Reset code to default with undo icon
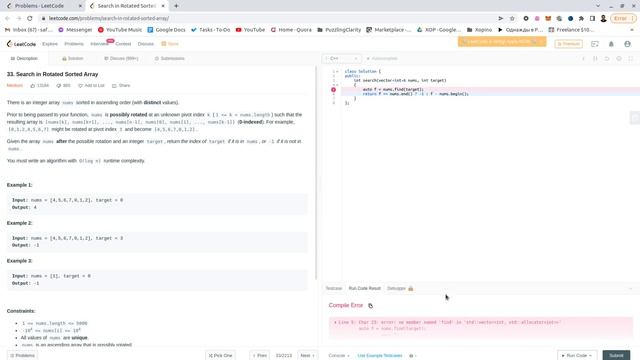Image resolution: width=640 pixels, height=360 pixels. (607, 59)
